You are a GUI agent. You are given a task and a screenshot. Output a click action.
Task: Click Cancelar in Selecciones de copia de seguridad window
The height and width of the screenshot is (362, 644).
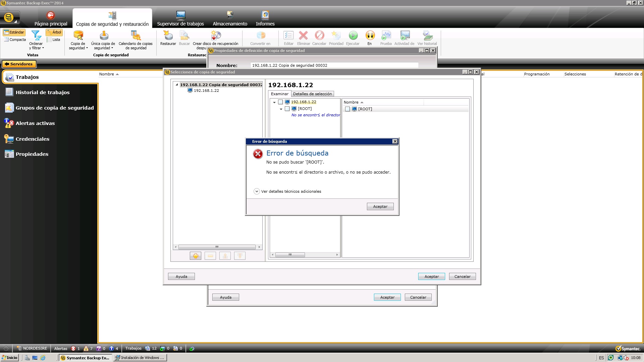(x=462, y=277)
